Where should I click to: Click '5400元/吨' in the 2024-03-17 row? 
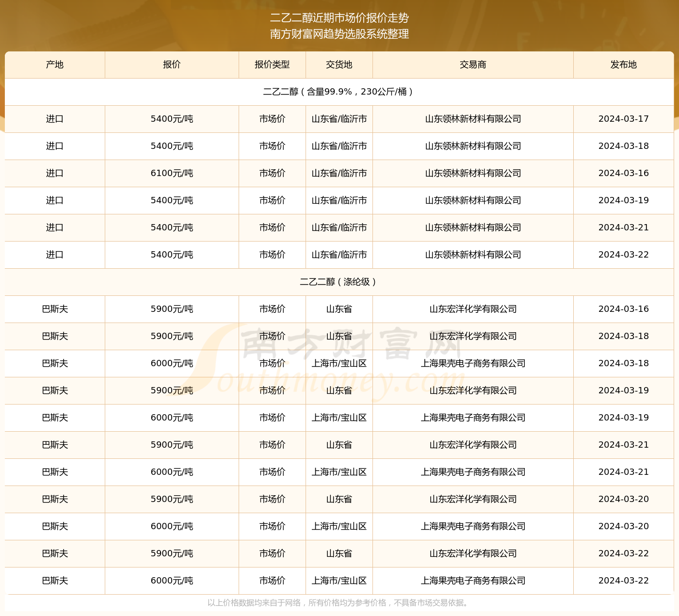pos(172,119)
